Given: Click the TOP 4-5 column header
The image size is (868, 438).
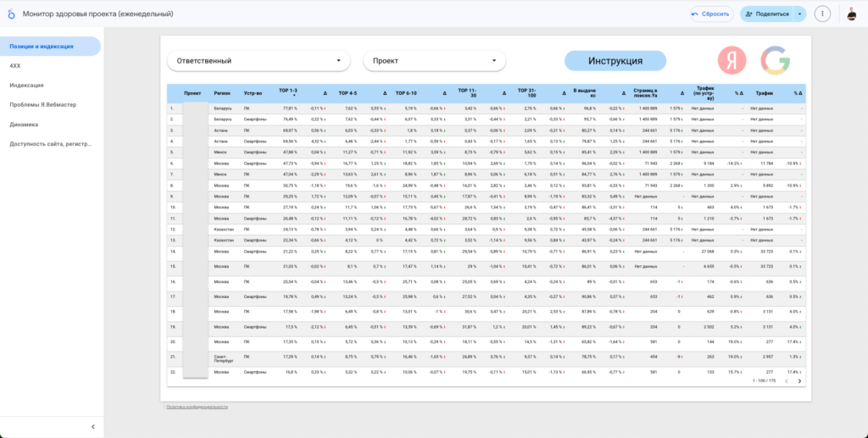Looking at the screenshot, I should (x=348, y=93).
